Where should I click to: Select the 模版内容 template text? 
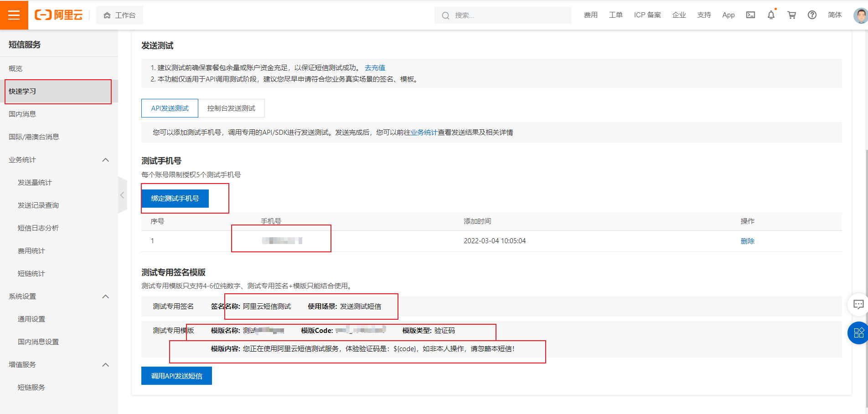[x=378, y=348]
